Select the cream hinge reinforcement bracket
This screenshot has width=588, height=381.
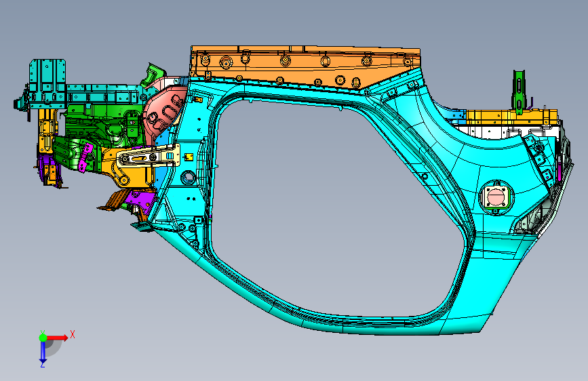click(147, 156)
